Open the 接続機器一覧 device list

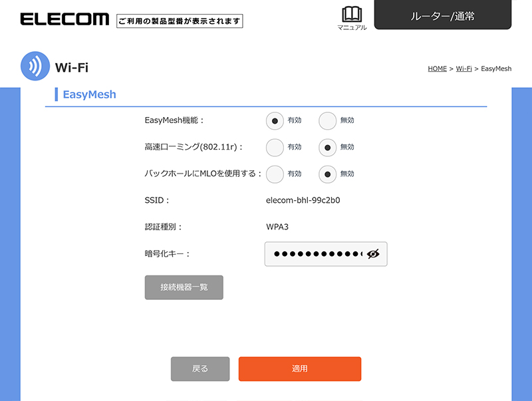(184, 287)
